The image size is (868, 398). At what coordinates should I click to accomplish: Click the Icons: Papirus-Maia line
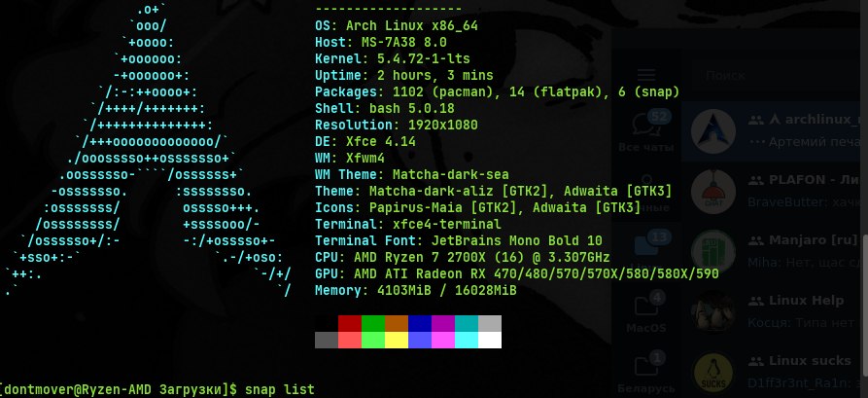click(x=477, y=208)
